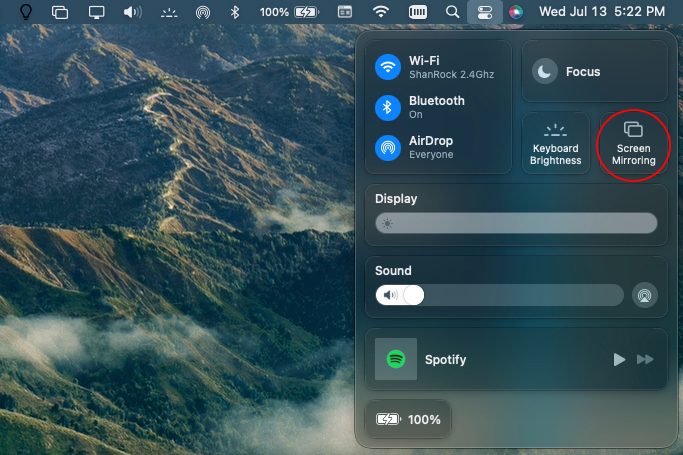Viewport: 683px width, 455px height.
Task: Open the date and time in menu bar
Action: (x=602, y=12)
